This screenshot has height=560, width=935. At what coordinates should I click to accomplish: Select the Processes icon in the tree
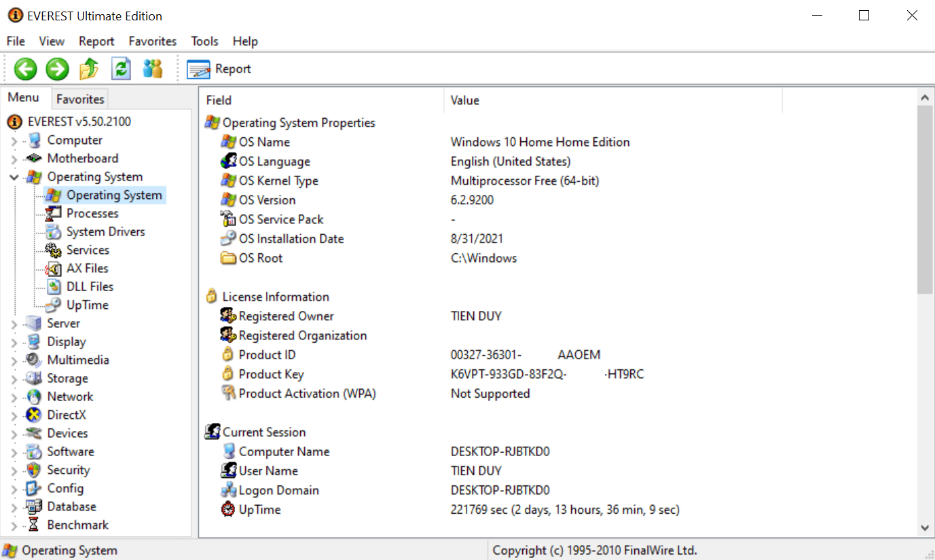click(x=54, y=213)
